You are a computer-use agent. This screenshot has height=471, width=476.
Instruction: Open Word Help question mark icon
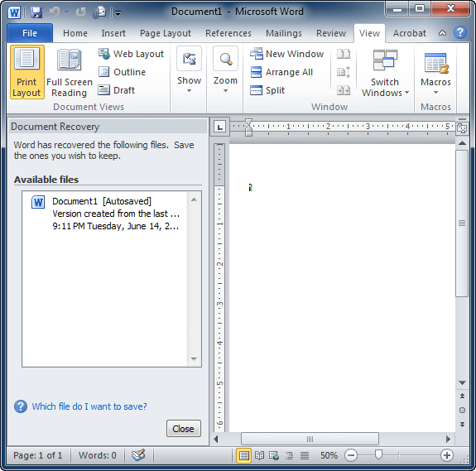click(460, 32)
